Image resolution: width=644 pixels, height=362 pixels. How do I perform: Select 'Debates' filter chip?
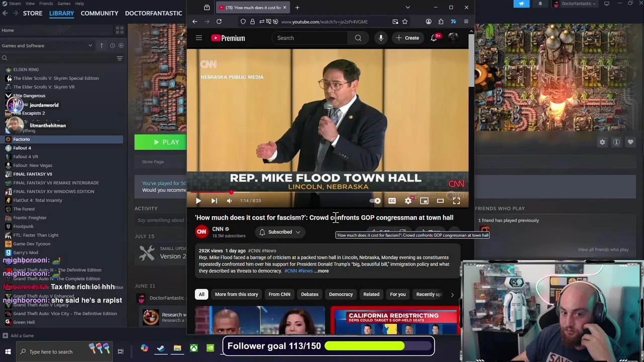pos(309,294)
